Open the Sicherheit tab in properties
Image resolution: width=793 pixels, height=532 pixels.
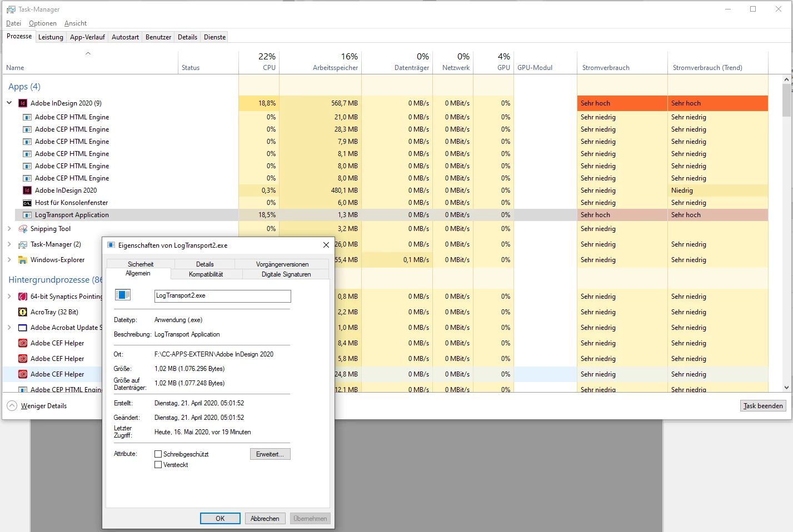[x=141, y=264]
